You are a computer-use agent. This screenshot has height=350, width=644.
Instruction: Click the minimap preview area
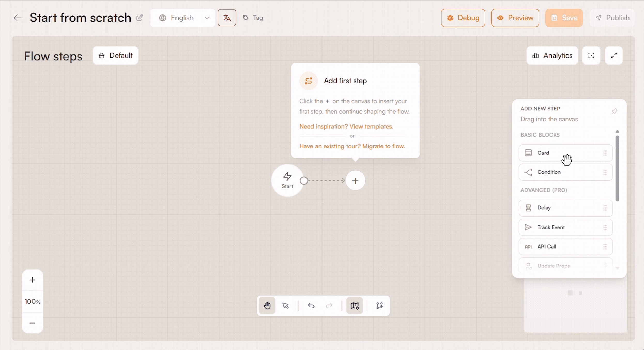575,306
